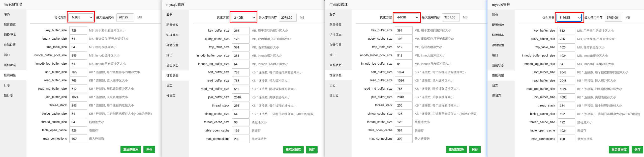Click 重启数据库 button in the 1-2GB panel

pos(131,149)
